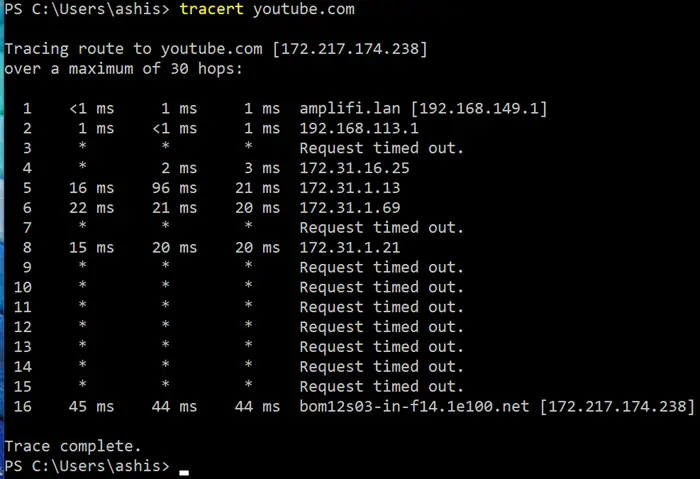
Task: Click the 45 ms value on hop 16
Action: coord(92,407)
